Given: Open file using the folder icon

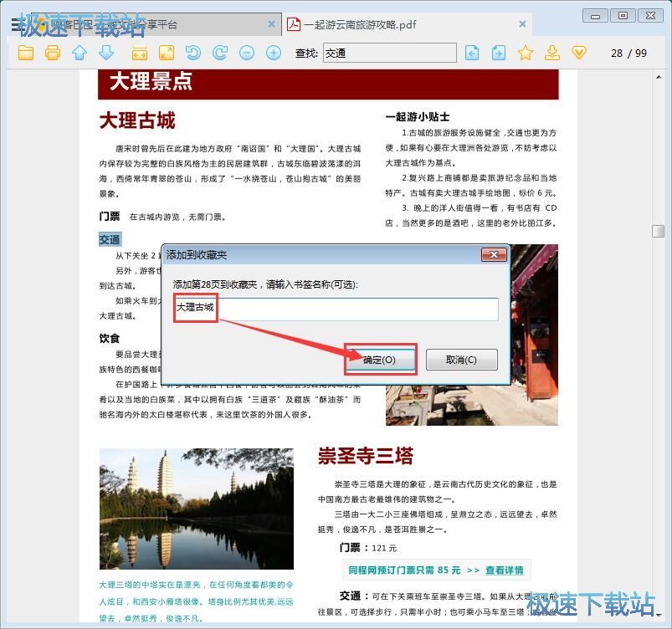Looking at the screenshot, I should coord(26,53).
